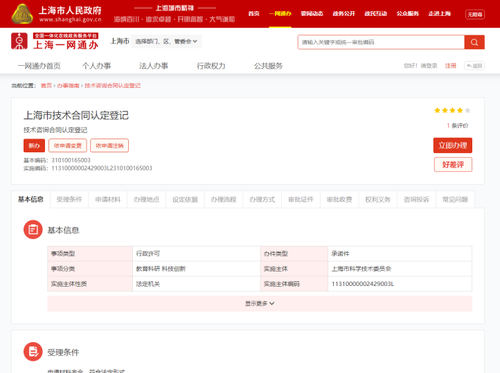The width and height of the screenshot is (500, 373).
Task: Click the 无障碍 accessibility button
Action: click(475, 14)
